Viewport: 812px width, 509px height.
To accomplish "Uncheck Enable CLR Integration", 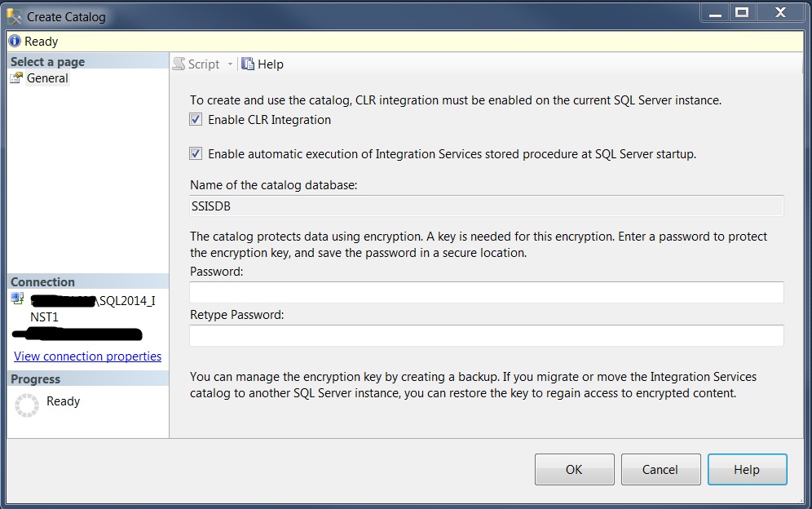I will [196, 120].
